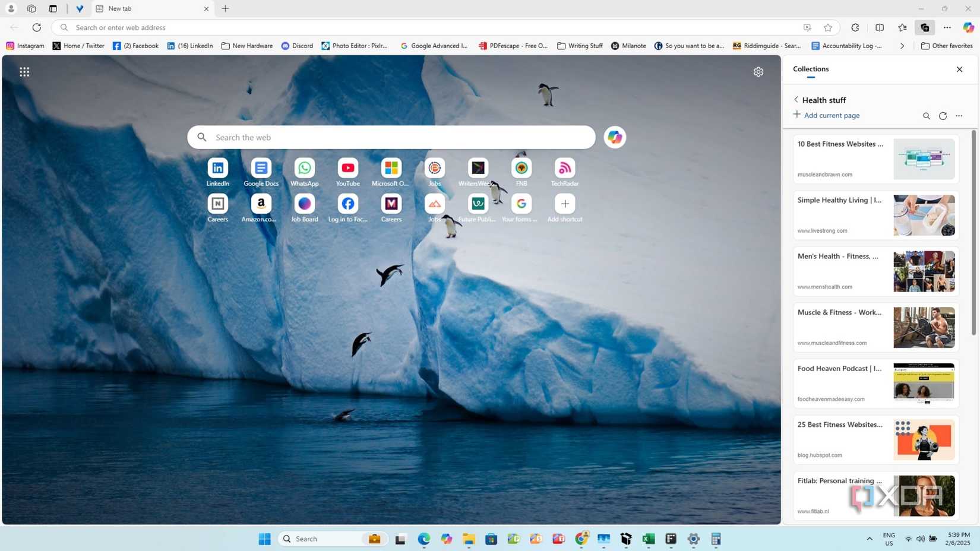Open the Other favorites dropdown
This screenshot has width=980, height=551.
click(947, 46)
